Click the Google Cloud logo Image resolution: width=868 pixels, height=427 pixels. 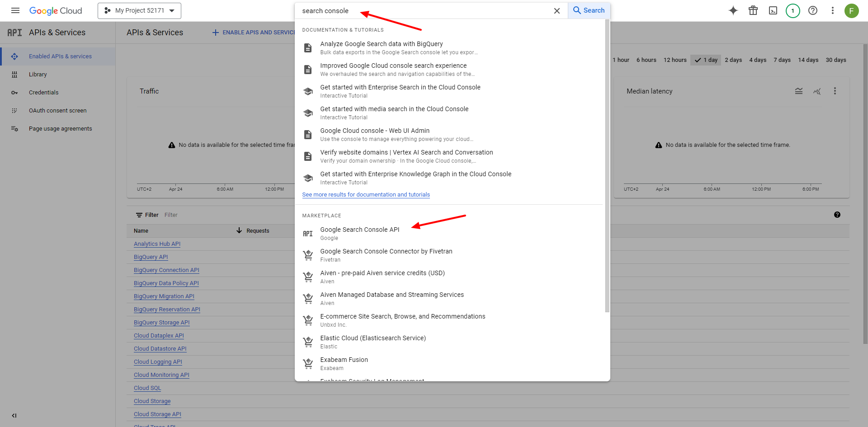coord(56,10)
